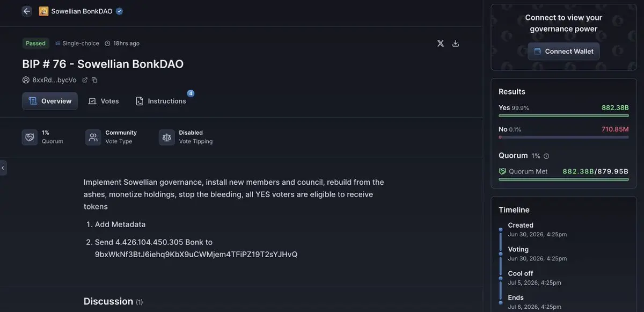Click the Quorum Met progress bar
This screenshot has width=644, height=312.
[563, 179]
